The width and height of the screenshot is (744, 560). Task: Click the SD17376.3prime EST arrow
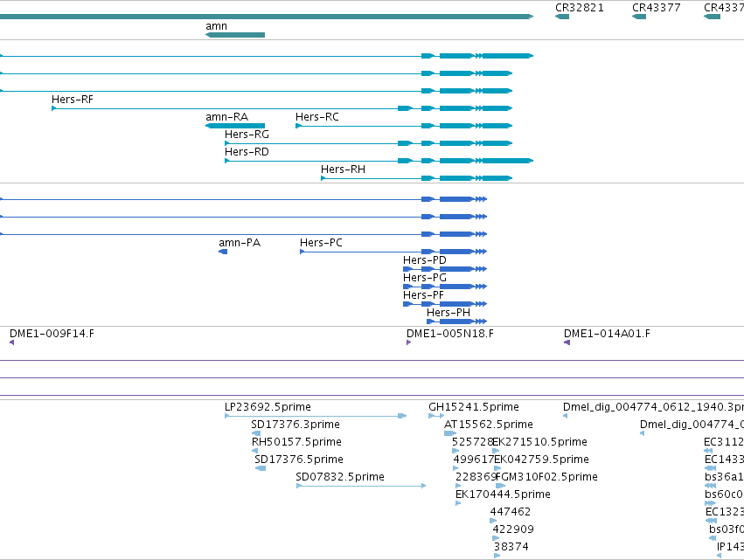(256, 433)
